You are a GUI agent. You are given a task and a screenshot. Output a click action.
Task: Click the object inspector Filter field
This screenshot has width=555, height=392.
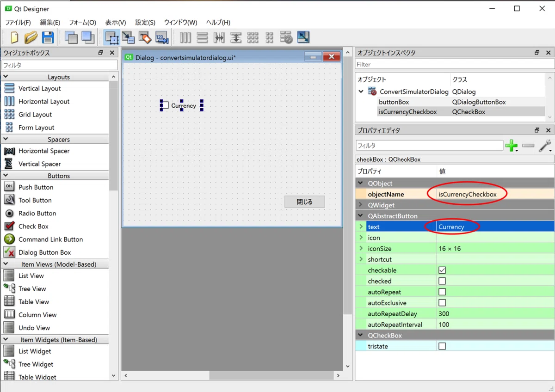[x=454, y=64]
